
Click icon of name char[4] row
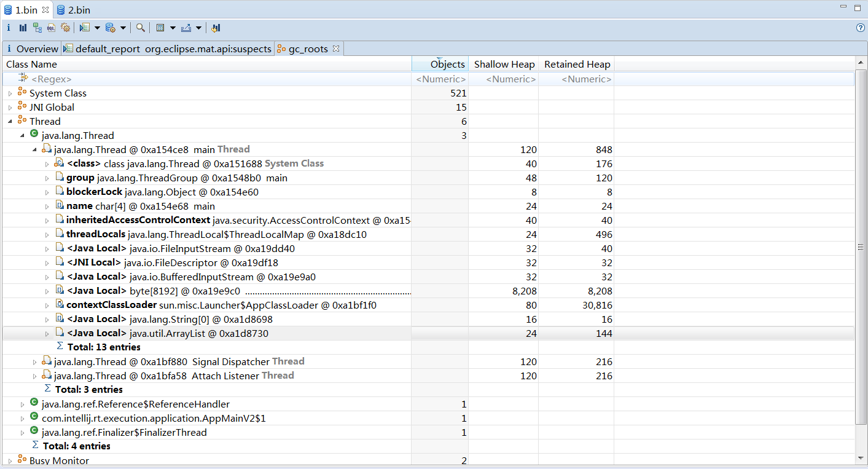60,205
